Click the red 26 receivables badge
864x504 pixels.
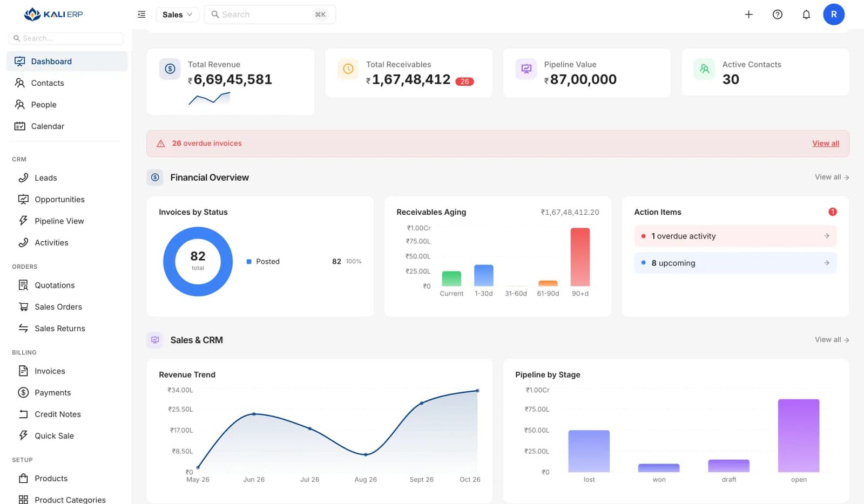coord(465,81)
